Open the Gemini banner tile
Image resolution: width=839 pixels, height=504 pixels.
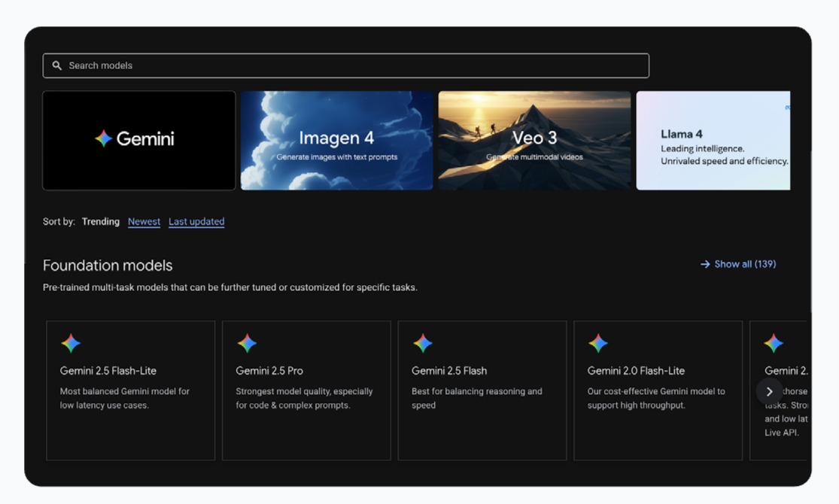(138, 140)
